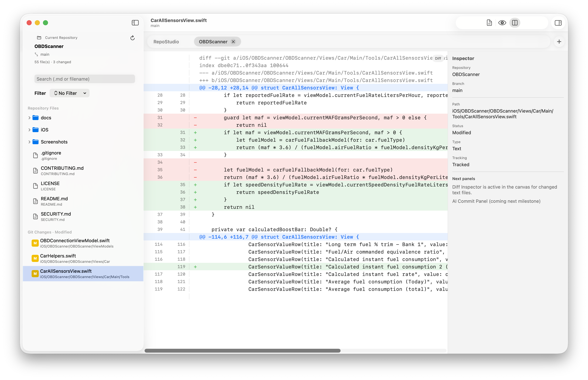The image size is (588, 380).
Task: Click the .gitignore file icon
Action: point(36,155)
